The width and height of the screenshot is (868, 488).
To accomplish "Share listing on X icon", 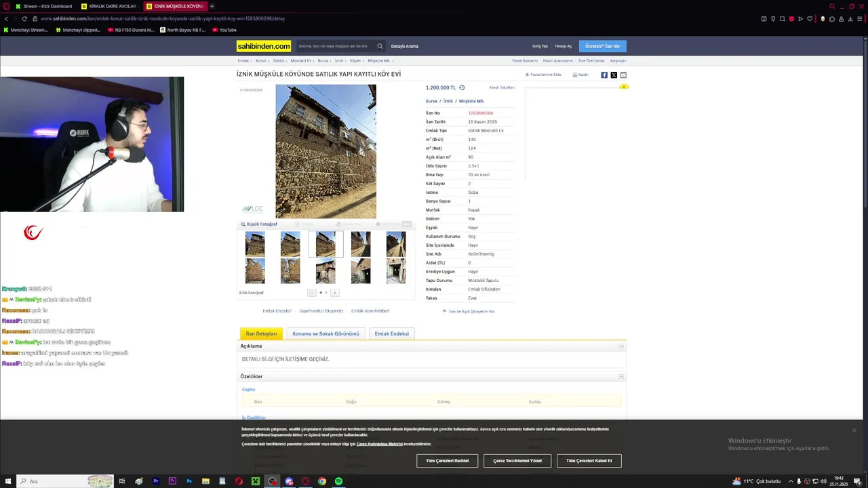I will click(x=614, y=75).
